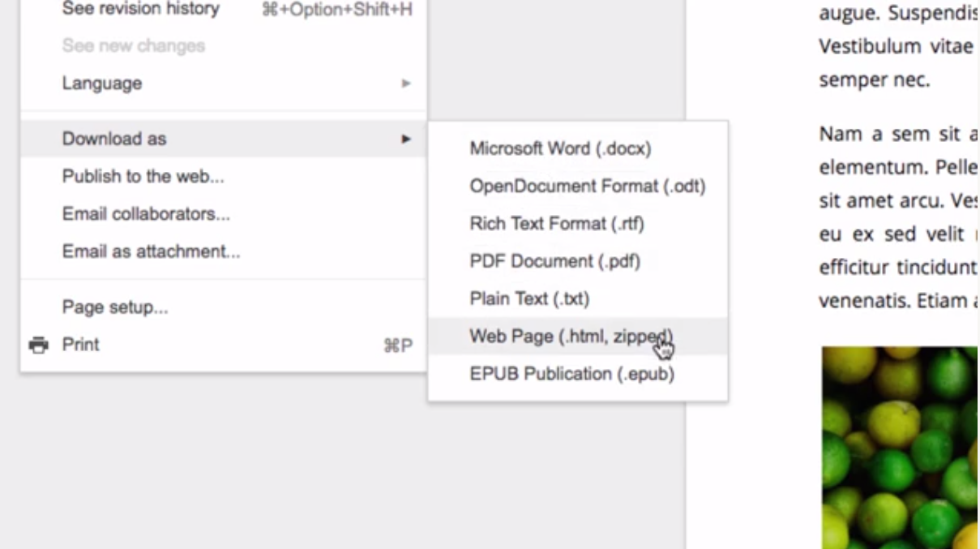Choose Email as attachment...
This screenshot has height=549, width=980.
click(223, 251)
